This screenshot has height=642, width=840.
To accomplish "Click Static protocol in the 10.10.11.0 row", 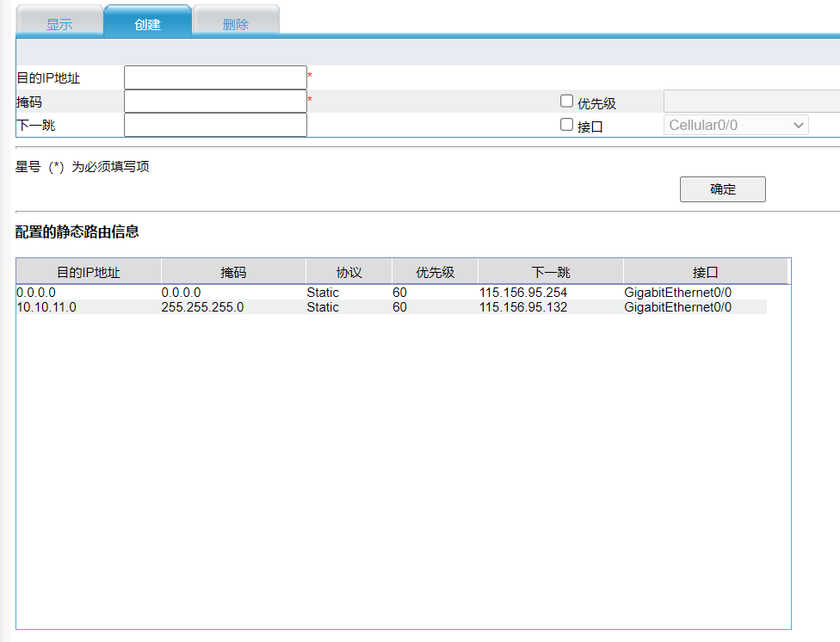I will click(x=323, y=307).
